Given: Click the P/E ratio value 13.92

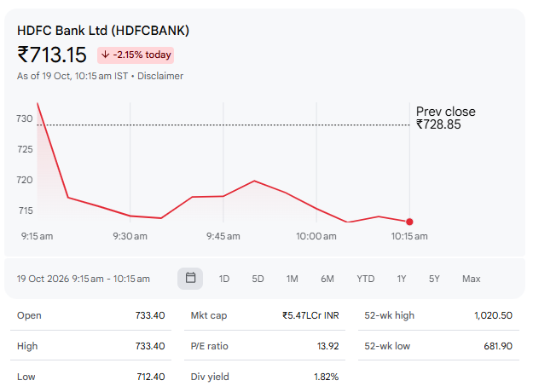Looking at the screenshot, I should [x=328, y=346].
